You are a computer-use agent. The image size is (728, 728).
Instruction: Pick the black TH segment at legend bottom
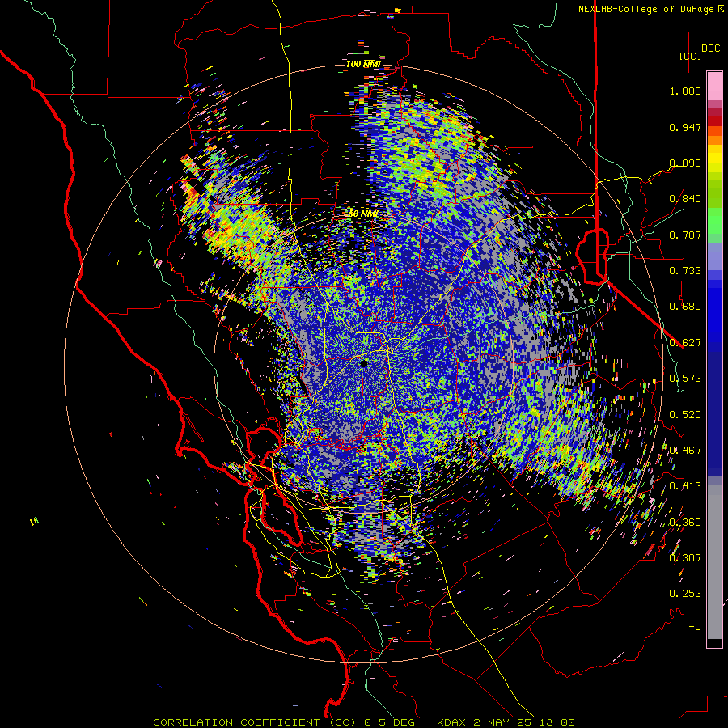[714, 642]
